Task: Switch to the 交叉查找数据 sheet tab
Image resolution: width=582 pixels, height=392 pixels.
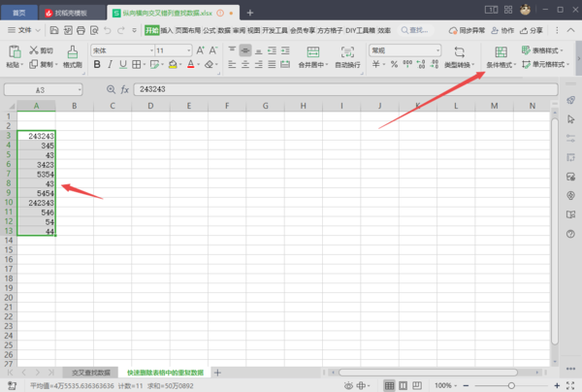Action: click(91, 373)
